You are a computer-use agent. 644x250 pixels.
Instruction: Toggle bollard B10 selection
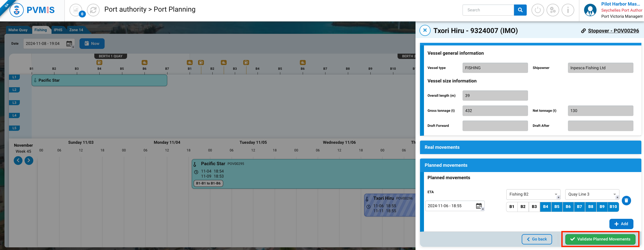click(x=613, y=207)
